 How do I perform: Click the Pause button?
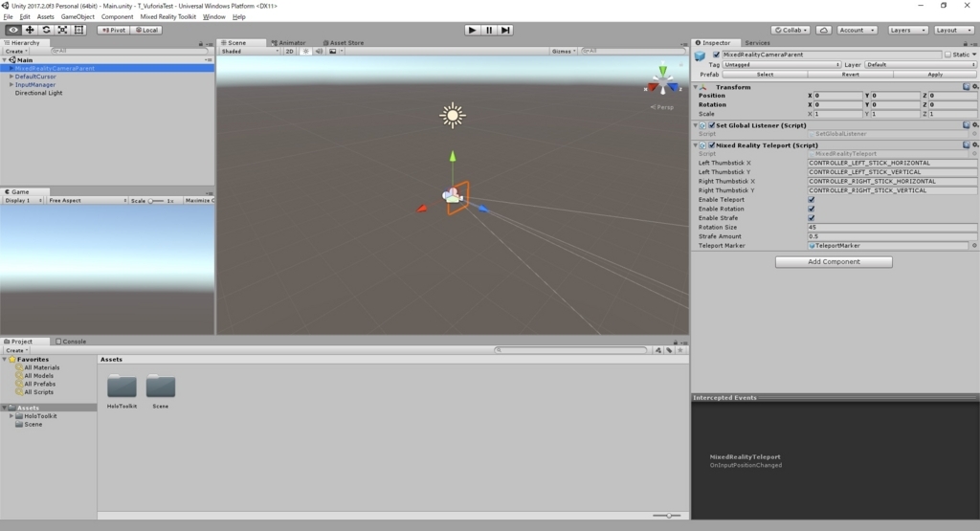489,30
